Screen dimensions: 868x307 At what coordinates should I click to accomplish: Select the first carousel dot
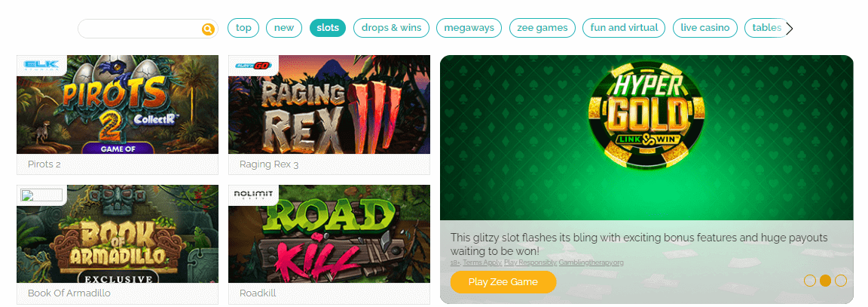810,281
